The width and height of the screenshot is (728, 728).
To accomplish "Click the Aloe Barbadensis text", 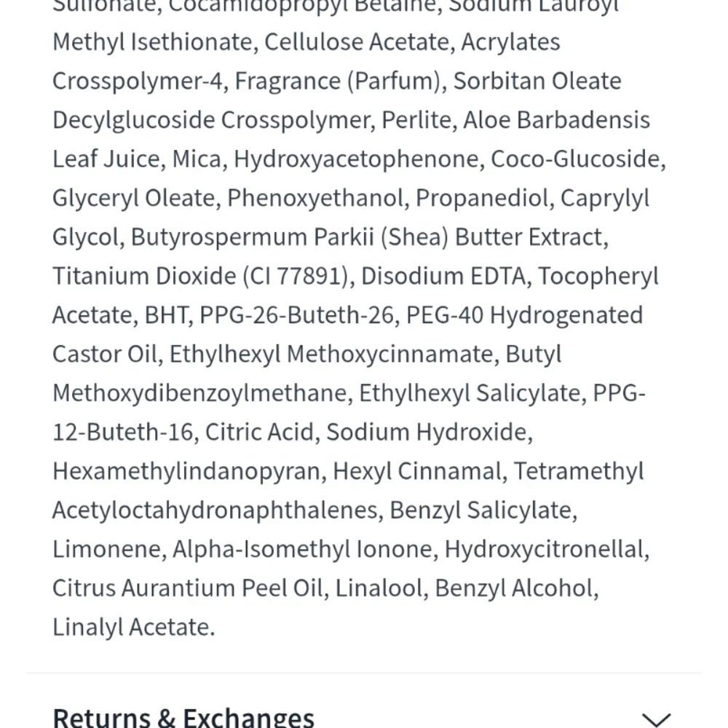I will coord(556,120).
